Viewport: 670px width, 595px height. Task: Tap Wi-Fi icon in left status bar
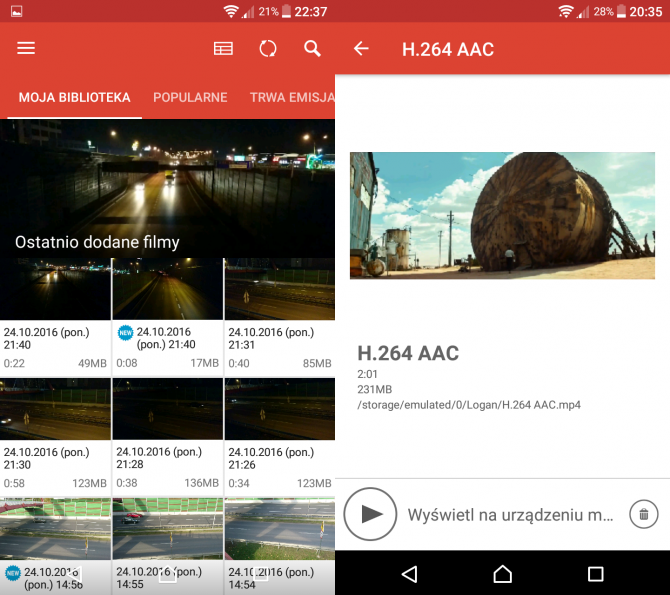tap(231, 11)
